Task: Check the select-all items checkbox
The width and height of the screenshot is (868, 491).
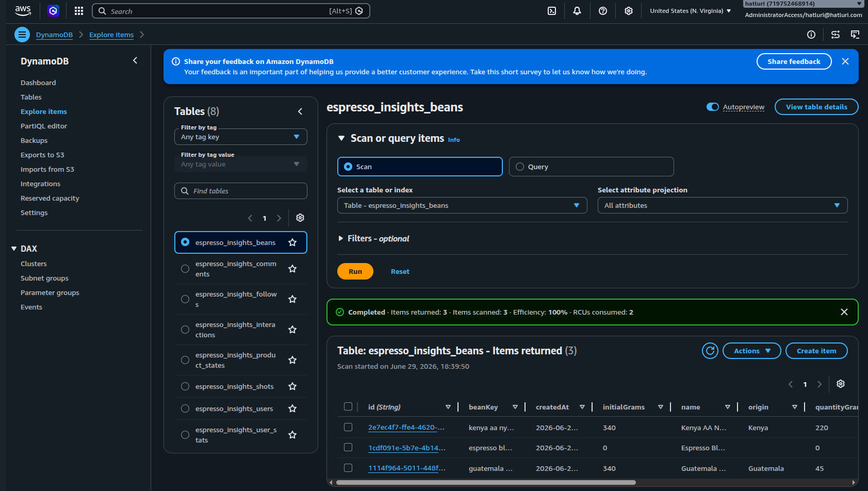Action: (x=348, y=406)
